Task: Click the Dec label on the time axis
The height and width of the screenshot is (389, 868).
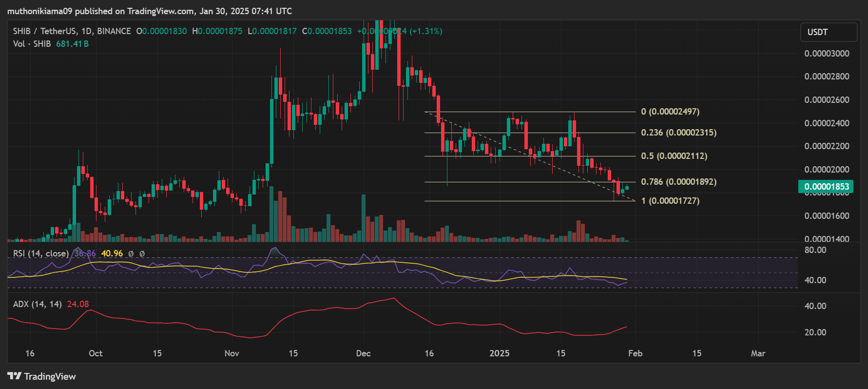Action: point(363,353)
